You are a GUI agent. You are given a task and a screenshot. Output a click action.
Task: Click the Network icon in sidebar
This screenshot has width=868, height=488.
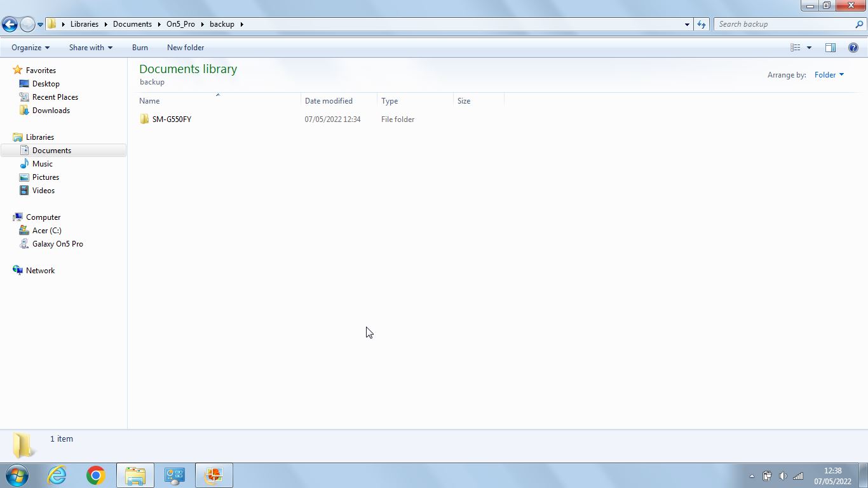click(18, 271)
